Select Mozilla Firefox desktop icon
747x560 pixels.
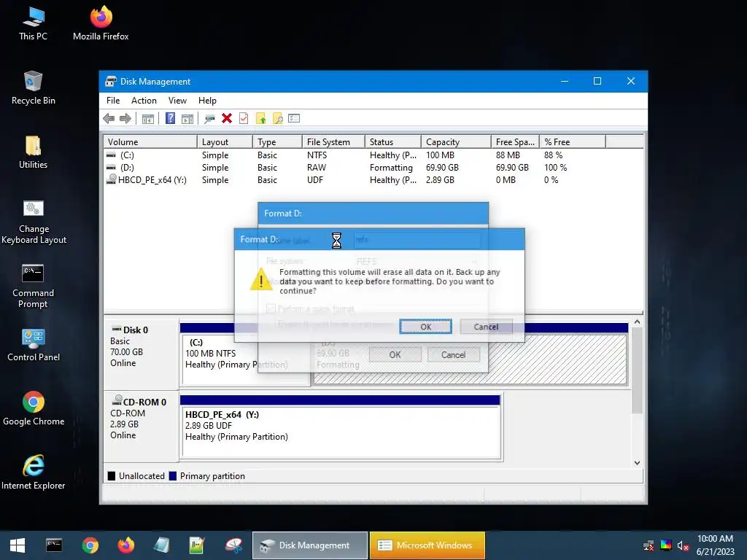[x=101, y=23]
